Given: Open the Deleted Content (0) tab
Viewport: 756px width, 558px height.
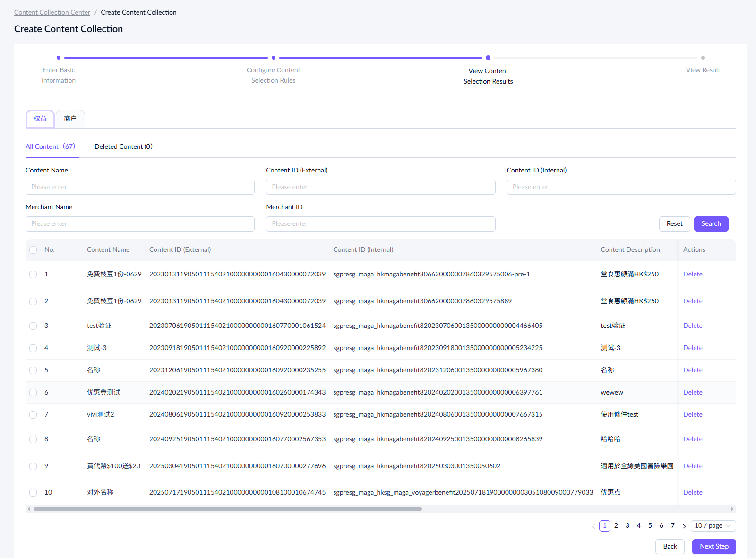Looking at the screenshot, I should point(123,146).
